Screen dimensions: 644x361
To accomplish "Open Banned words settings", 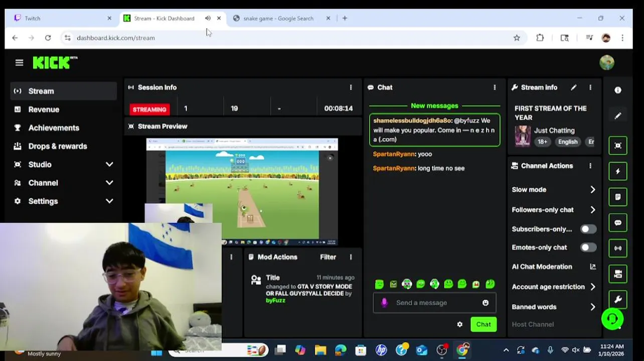I will point(554,307).
